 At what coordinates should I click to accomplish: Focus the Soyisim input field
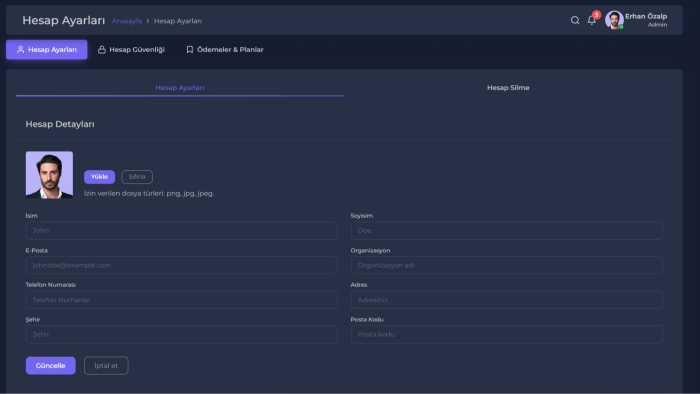[506, 231]
